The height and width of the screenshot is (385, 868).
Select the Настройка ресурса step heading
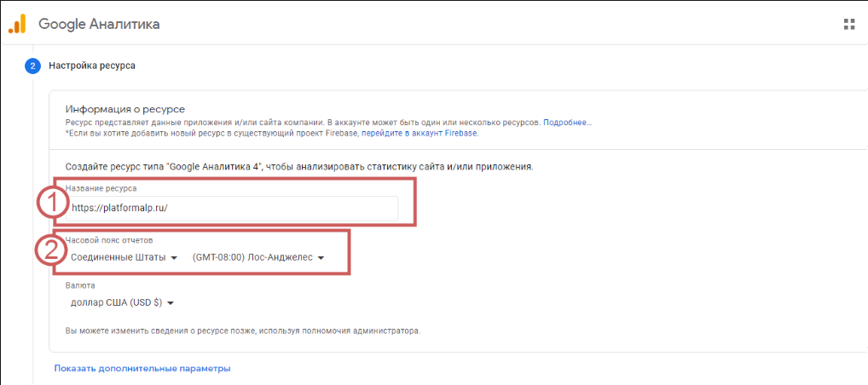[x=92, y=66]
